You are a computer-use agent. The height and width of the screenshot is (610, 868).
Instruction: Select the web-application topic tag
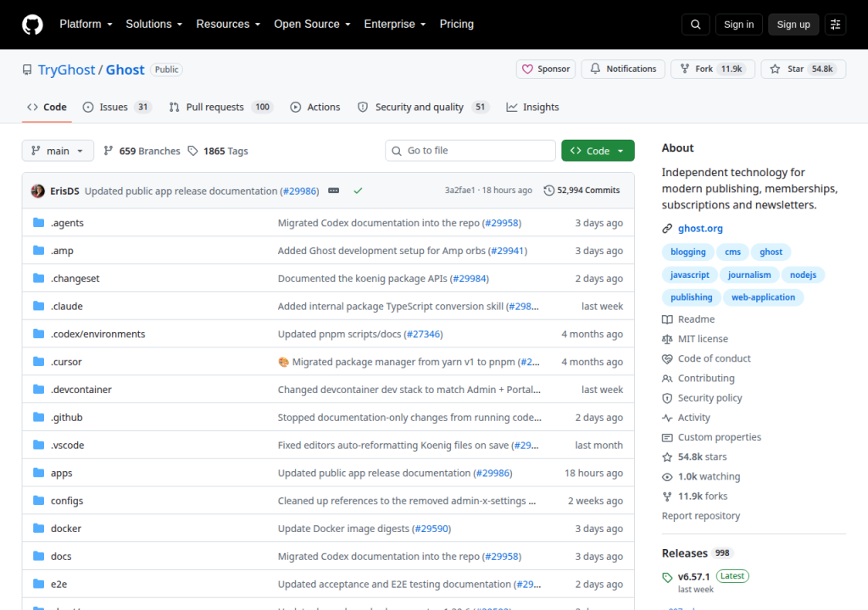pos(764,297)
